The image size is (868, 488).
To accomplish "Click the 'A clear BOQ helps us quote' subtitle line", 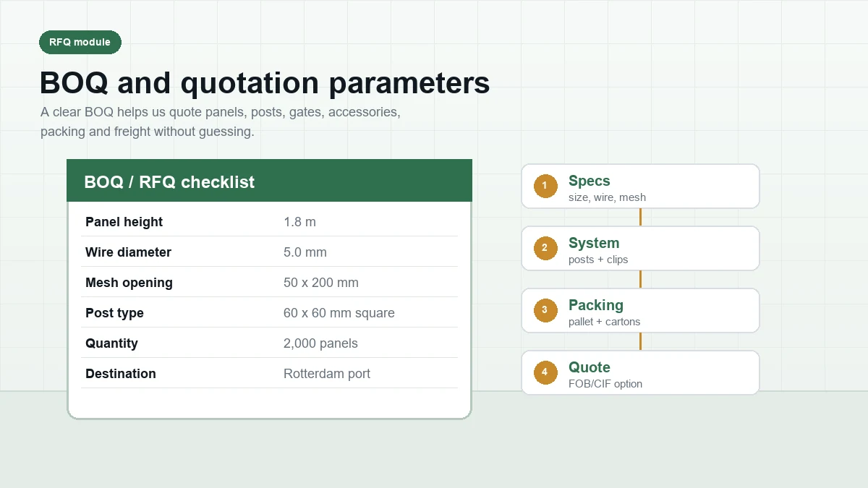I will pos(221,113).
